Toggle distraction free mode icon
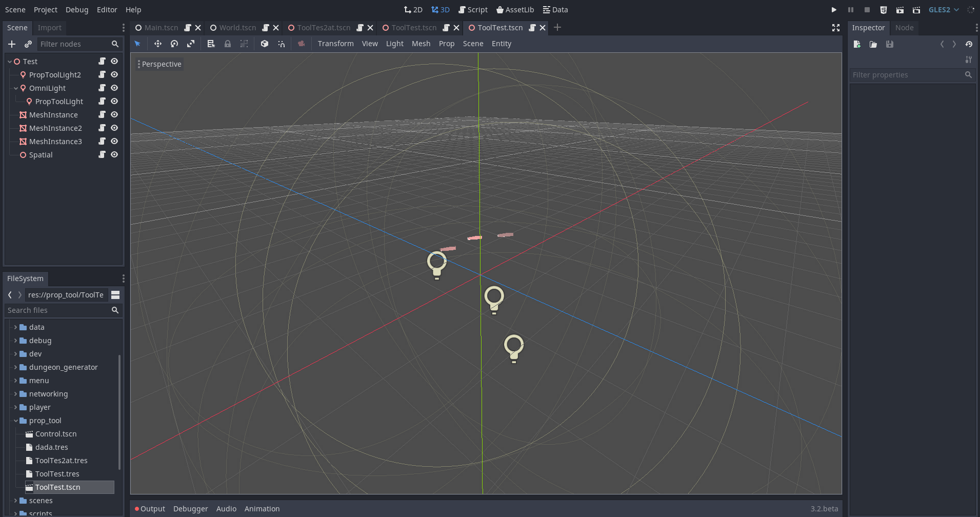Screen dimensions: 980x517 [x=836, y=28]
